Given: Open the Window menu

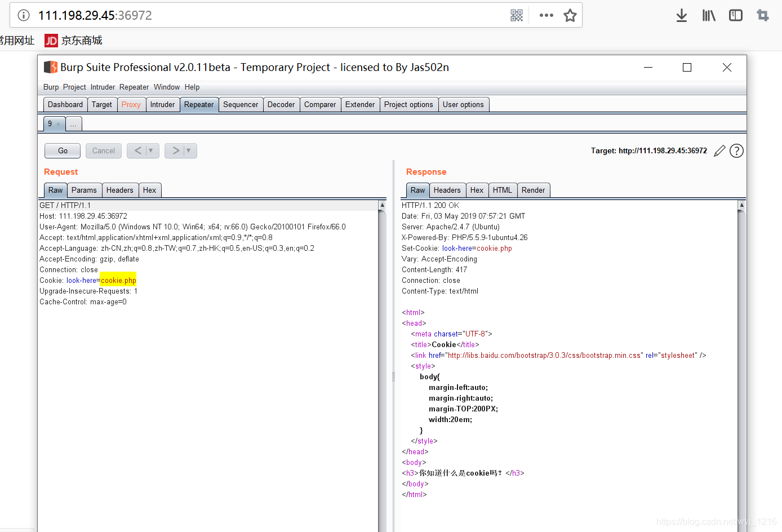Looking at the screenshot, I should click(167, 87).
